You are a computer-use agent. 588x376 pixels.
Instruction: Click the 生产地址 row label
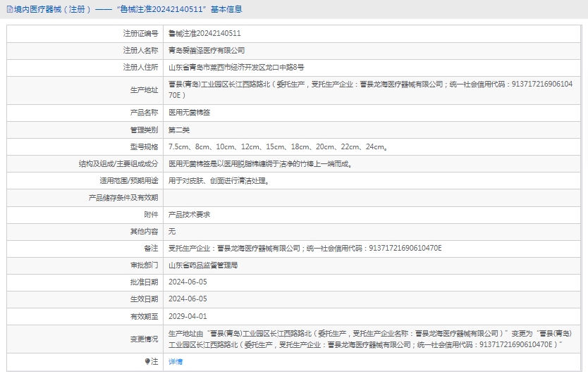tap(144, 90)
